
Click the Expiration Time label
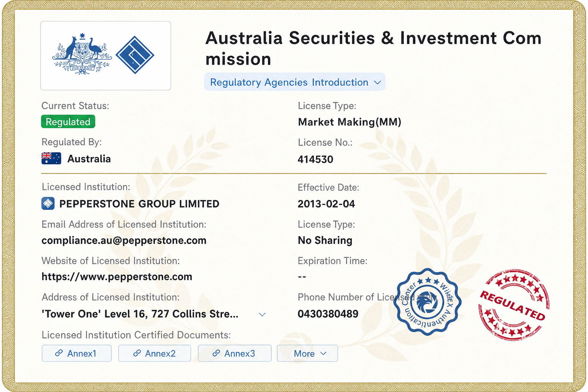pyautogui.click(x=333, y=261)
